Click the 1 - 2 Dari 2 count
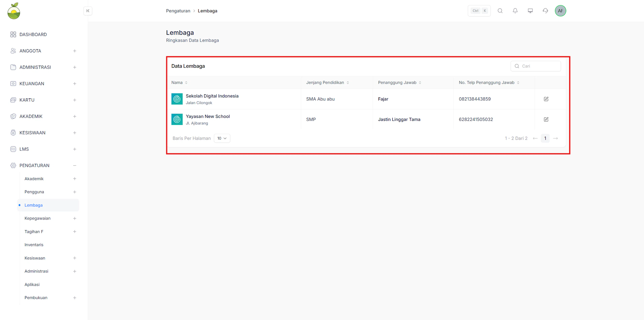This screenshot has width=644, height=320. click(516, 138)
